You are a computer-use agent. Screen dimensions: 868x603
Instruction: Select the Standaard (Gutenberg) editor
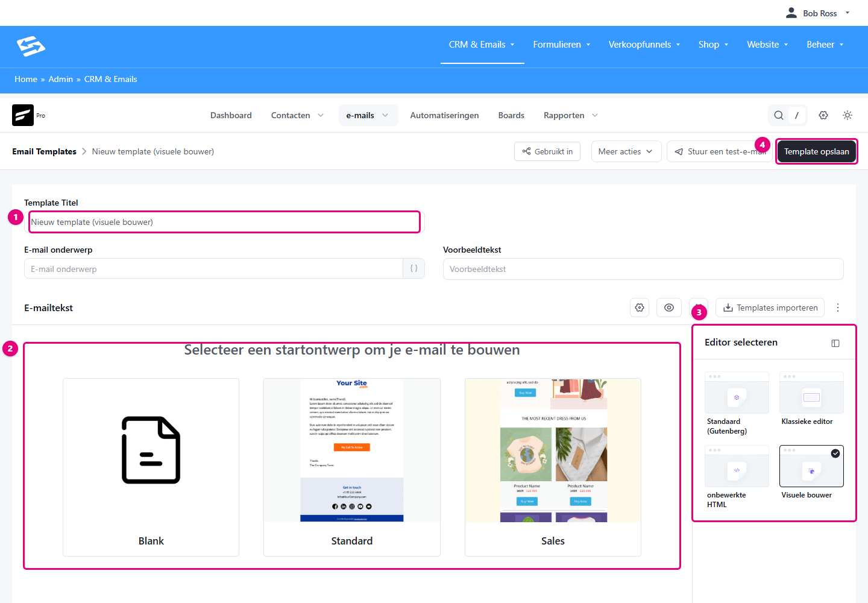pos(737,403)
